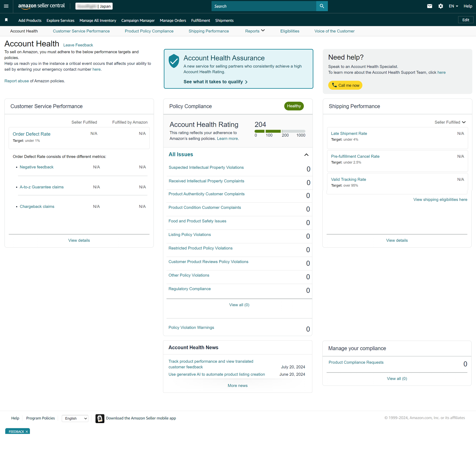Open the settings gear icon
476x476 pixels.
coord(441,6)
